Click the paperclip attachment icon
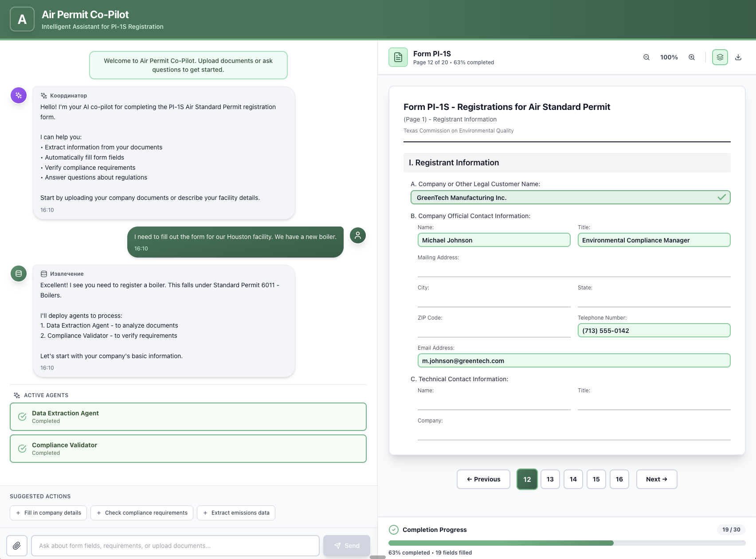The height and width of the screenshot is (559, 756). pos(17,545)
